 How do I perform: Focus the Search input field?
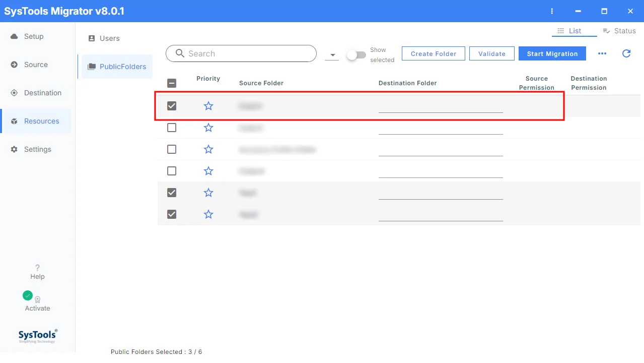pyautogui.click(x=241, y=53)
